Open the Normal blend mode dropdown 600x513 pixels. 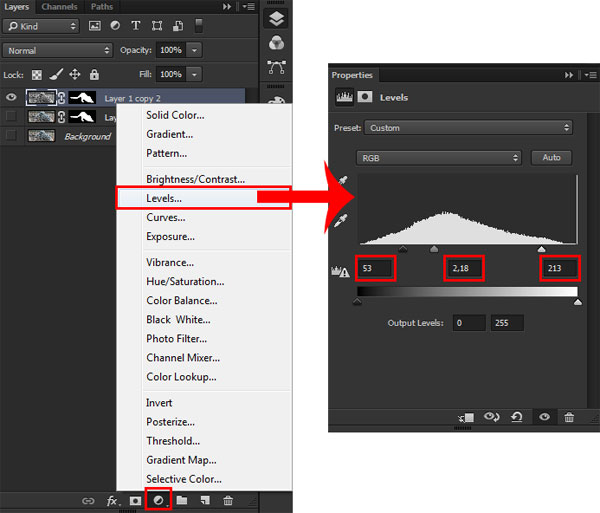pyautogui.click(x=57, y=50)
